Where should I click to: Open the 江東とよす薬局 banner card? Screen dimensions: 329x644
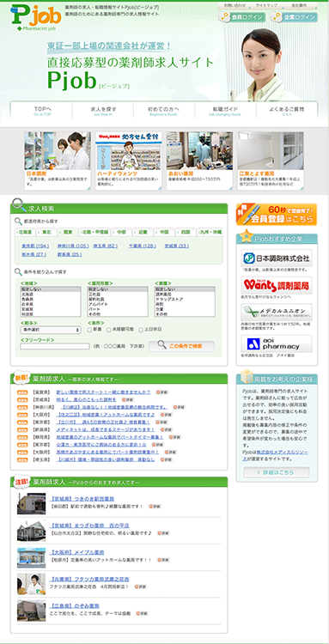coord(271,161)
